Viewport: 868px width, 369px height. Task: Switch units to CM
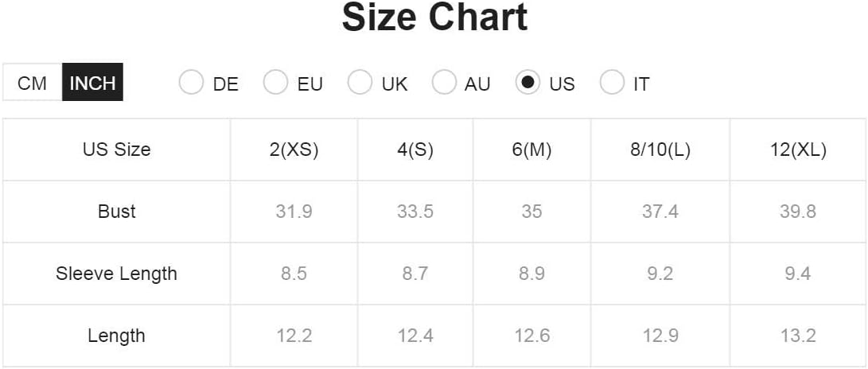(32, 83)
